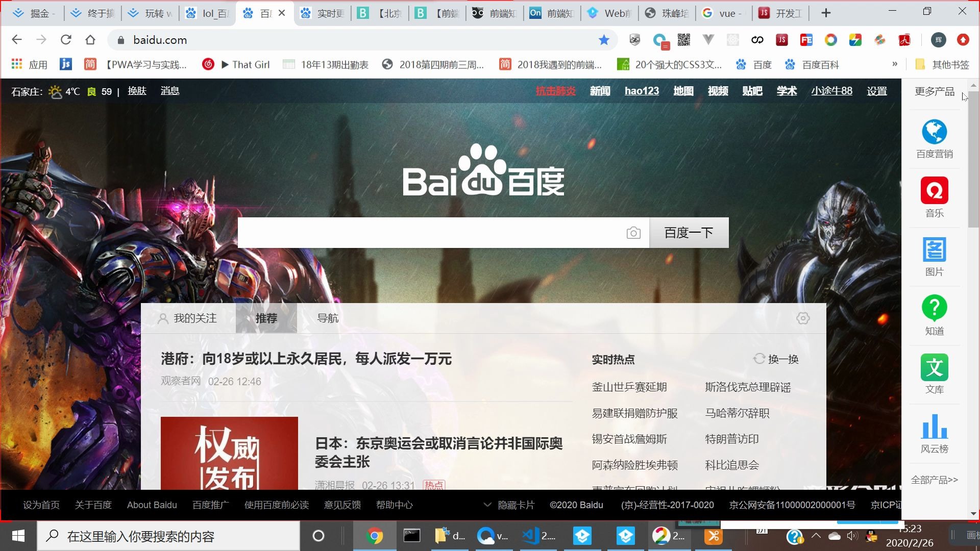Screen dimensions: 980x551
Task: Open the Windows Start menu
Action: coord(18,536)
